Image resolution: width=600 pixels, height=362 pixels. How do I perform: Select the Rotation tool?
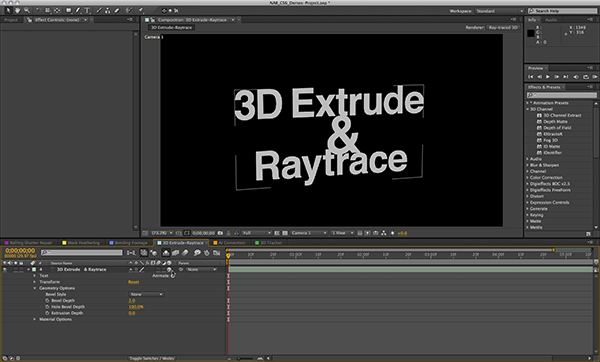pos(38,11)
